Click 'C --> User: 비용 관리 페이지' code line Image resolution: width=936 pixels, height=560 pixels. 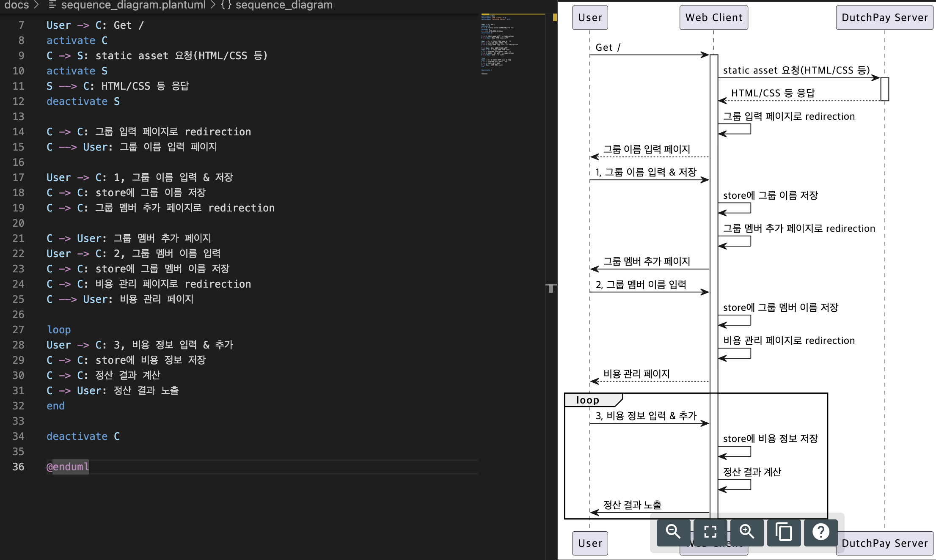(x=120, y=299)
